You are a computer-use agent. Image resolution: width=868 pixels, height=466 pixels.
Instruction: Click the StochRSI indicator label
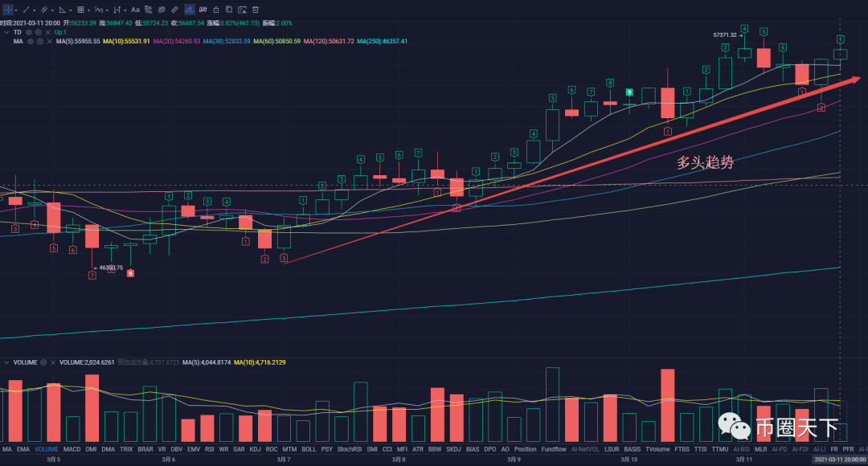(349, 450)
